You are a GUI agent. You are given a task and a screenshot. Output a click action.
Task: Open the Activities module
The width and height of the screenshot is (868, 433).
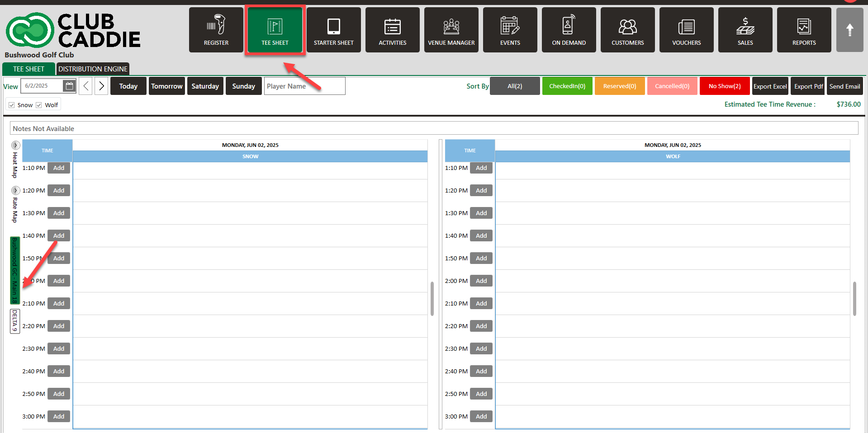click(393, 30)
